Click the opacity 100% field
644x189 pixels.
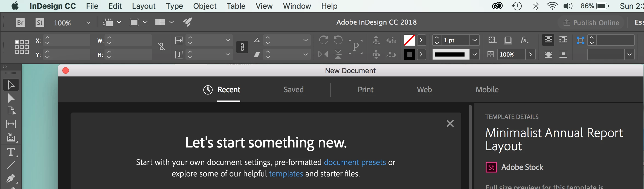(511, 54)
